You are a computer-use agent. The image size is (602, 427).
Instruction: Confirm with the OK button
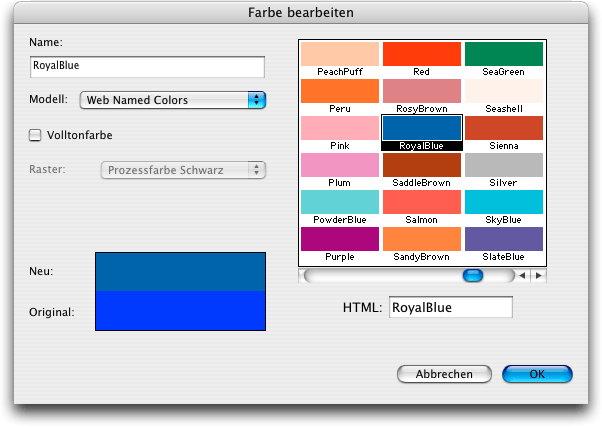[x=537, y=374]
